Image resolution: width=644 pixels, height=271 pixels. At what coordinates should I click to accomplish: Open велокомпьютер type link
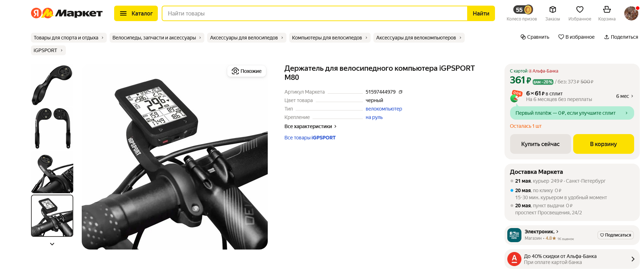click(x=384, y=109)
